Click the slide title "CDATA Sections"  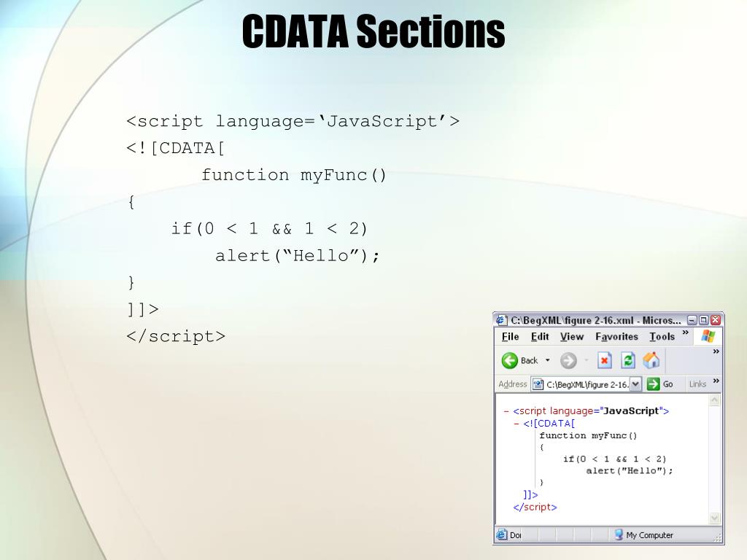tap(373, 31)
